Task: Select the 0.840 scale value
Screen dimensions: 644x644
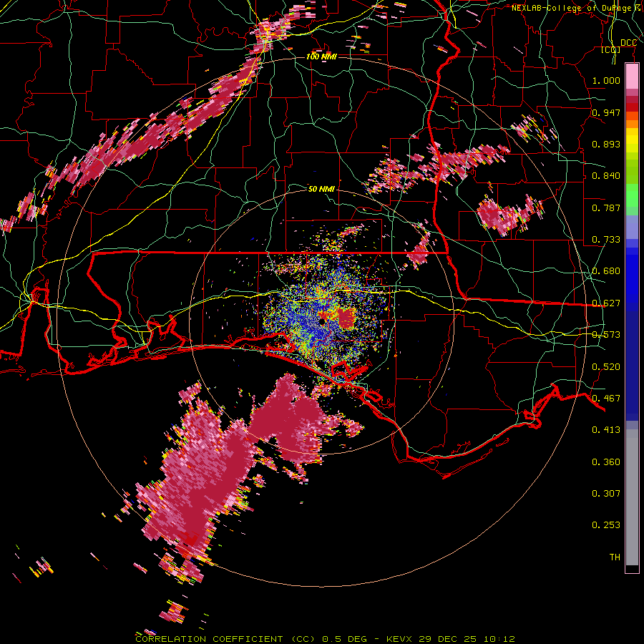Action: pos(606,176)
